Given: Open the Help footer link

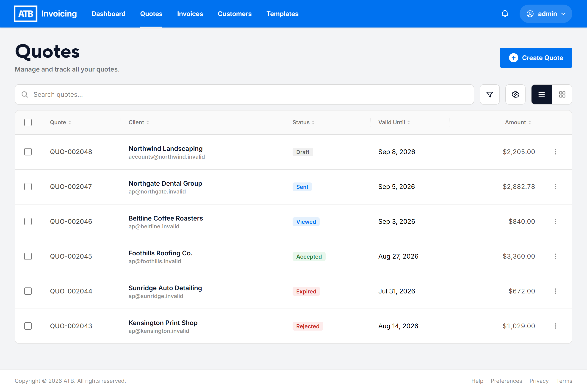Looking at the screenshot, I should (477, 381).
